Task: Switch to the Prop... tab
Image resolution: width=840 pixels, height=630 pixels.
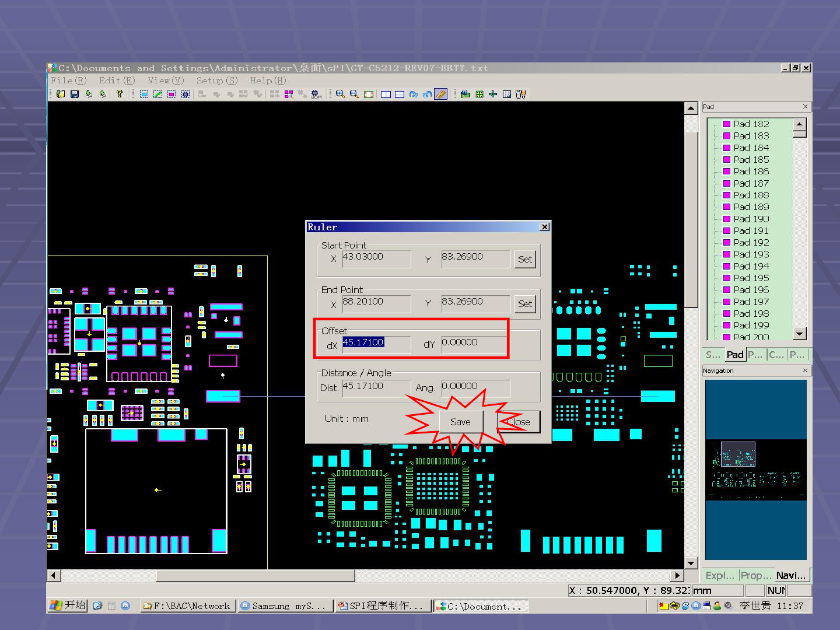Action: point(757,575)
